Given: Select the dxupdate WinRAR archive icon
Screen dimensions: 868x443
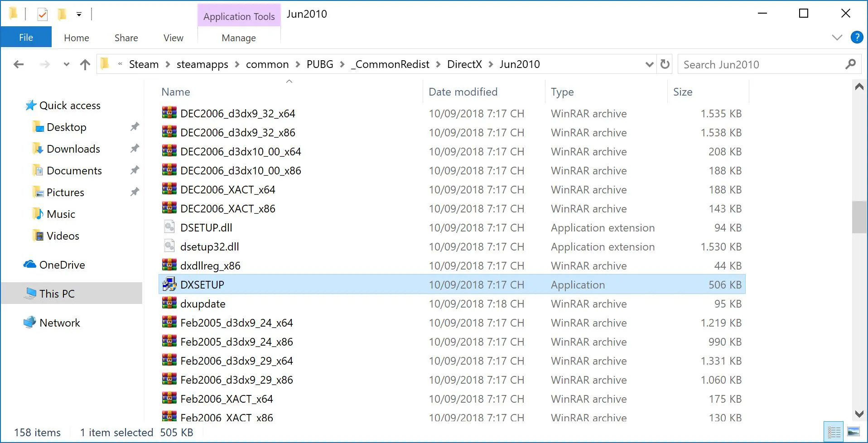Looking at the screenshot, I should [169, 303].
